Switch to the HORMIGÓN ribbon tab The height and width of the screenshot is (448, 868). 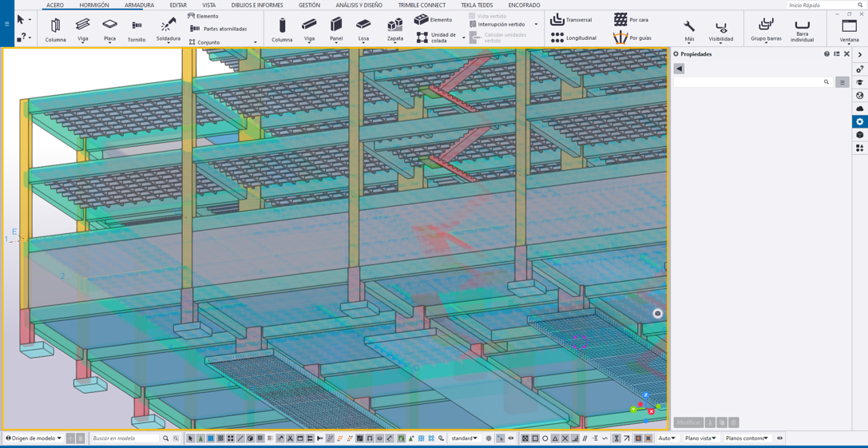[94, 5]
